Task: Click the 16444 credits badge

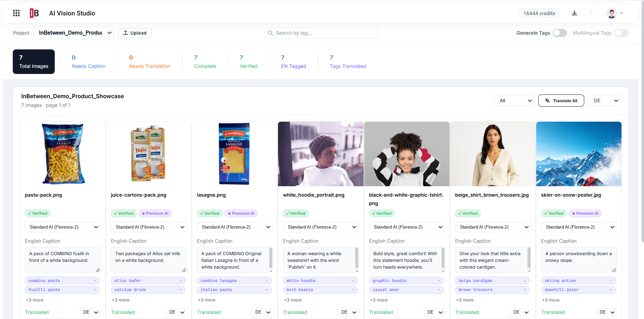Action: click(539, 13)
